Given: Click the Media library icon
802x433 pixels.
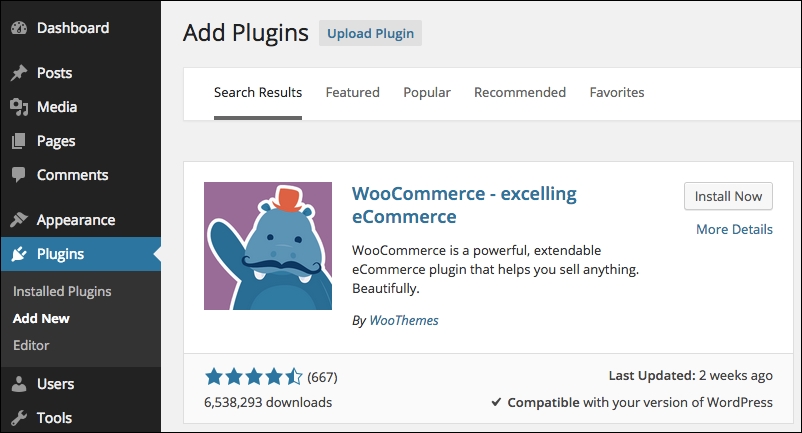Looking at the screenshot, I should coord(19,107).
